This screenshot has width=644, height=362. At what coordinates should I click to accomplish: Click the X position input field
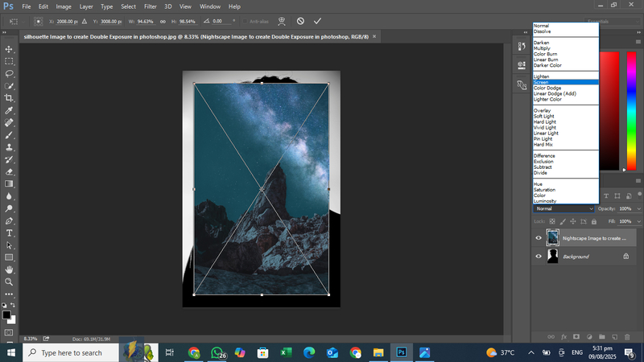click(67, 22)
